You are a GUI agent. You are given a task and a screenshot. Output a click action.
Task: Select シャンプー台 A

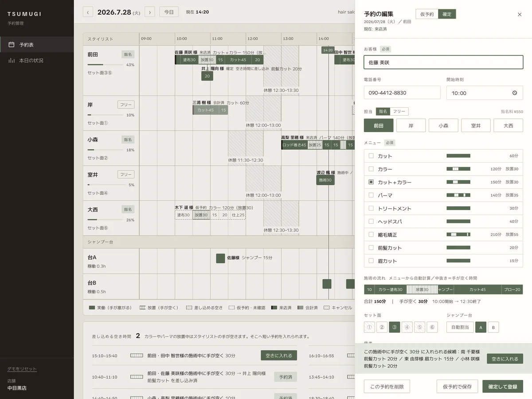[x=481, y=327]
